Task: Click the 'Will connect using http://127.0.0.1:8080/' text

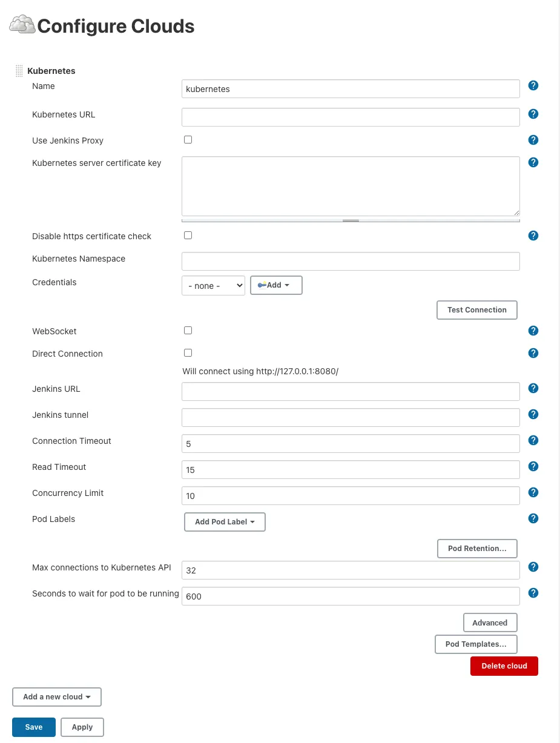Action: [260, 371]
